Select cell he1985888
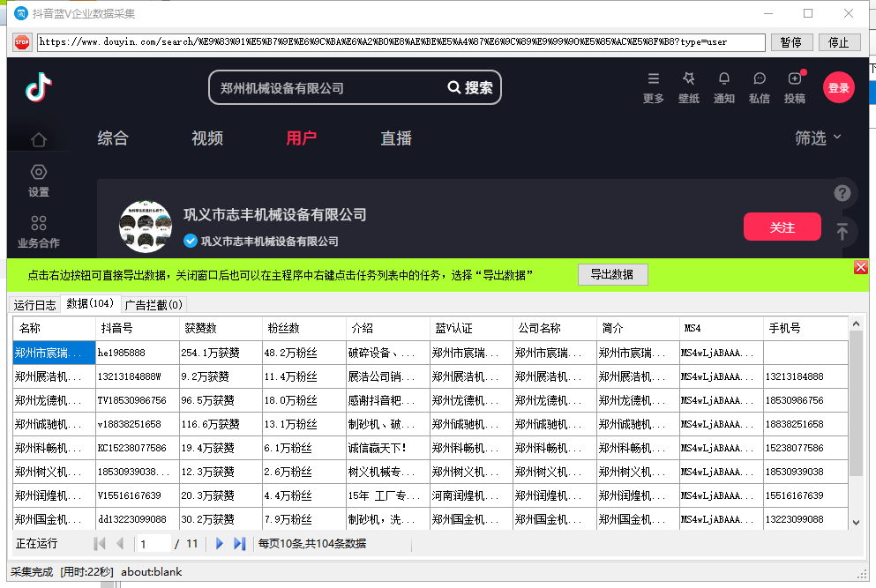 click(138, 353)
